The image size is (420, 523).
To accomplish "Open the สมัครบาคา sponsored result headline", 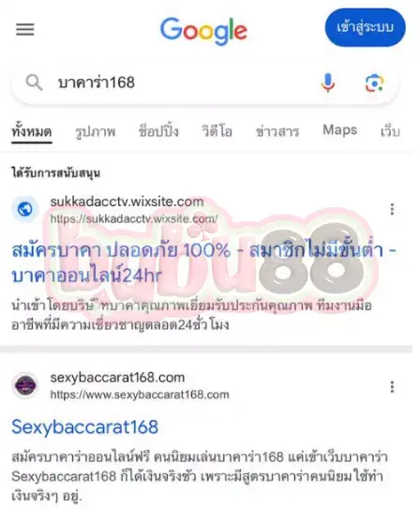I will pos(203,262).
